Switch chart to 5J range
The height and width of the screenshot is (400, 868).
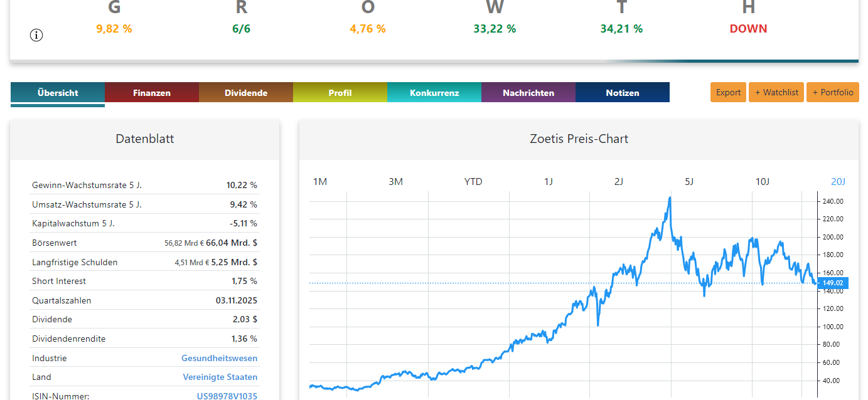click(x=689, y=182)
